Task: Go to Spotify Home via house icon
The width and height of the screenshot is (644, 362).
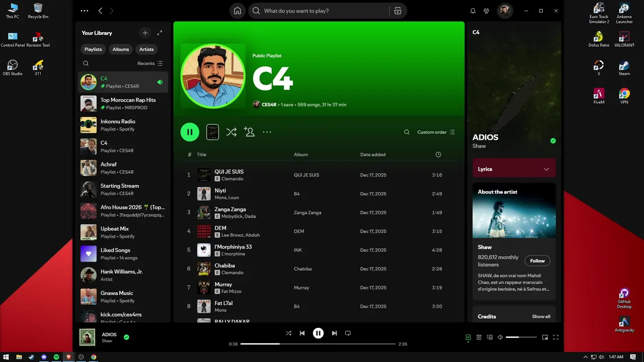Action: 237,11
